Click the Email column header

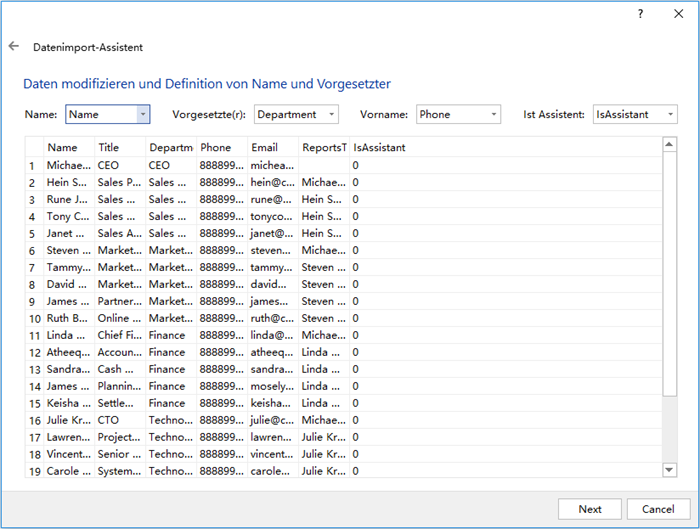[265, 148]
